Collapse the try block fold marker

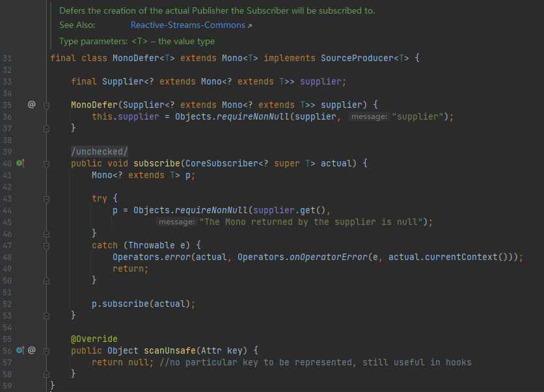tap(46, 198)
